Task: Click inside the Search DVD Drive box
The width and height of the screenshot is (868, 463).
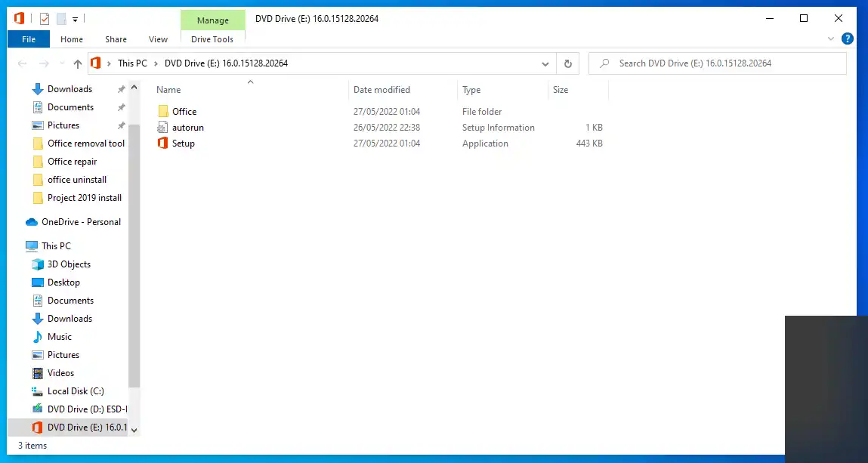Action: 718,63
